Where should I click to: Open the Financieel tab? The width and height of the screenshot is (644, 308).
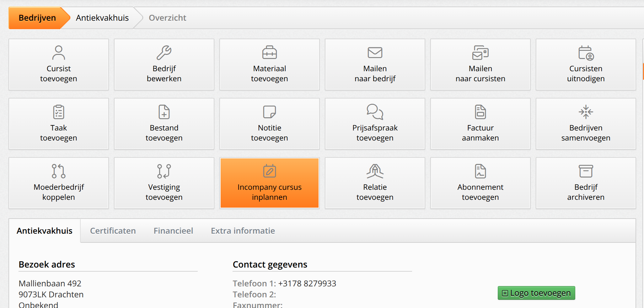(x=173, y=231)
